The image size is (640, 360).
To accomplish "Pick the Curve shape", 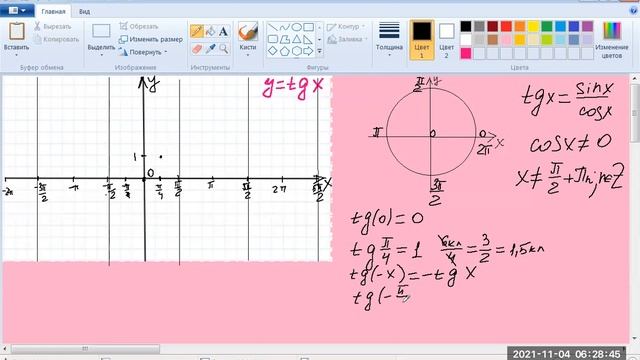I will click(x=285, y=27).
